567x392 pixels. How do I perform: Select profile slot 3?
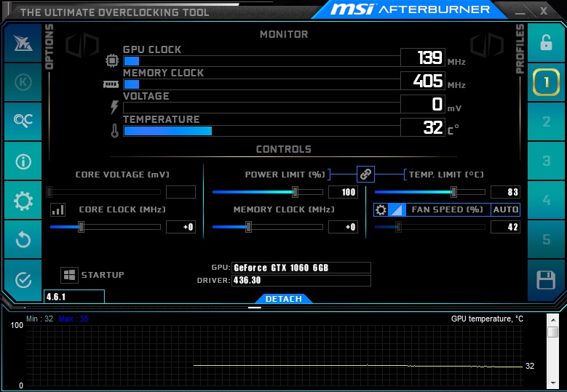coord(546,161)
